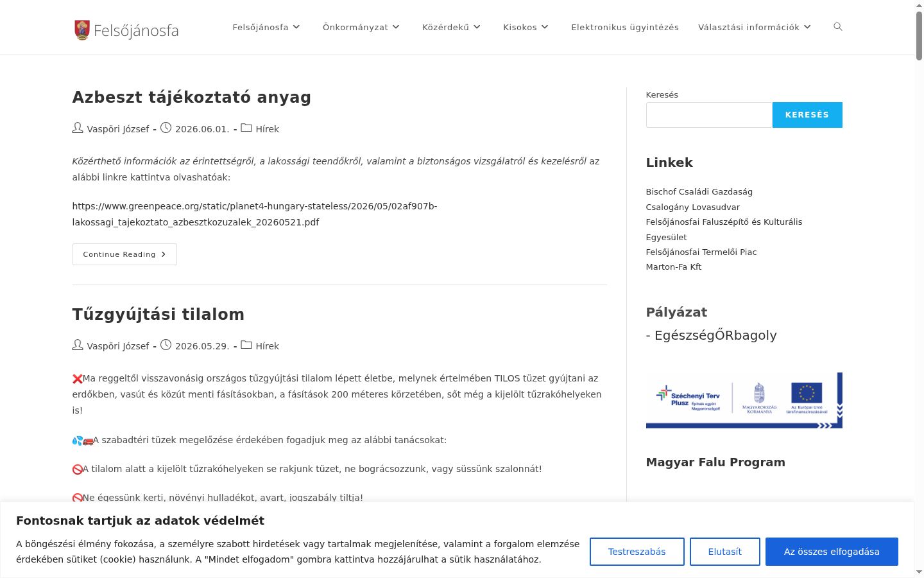This screenshot has width=924, height=578.
Task: Click the Pályázat sidebar heading
Action: coord(676,312)
